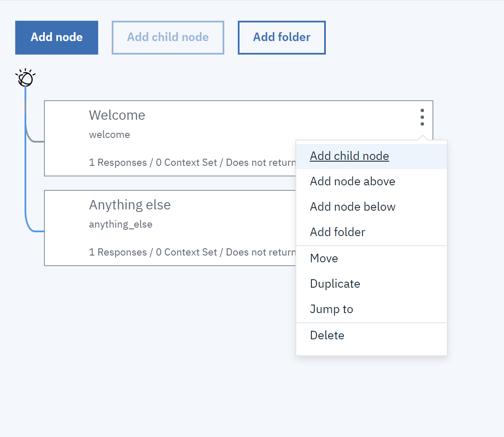Open the Anything else dialog node
Viewport: 504px width, 437px height.
[x=171, y=228]
